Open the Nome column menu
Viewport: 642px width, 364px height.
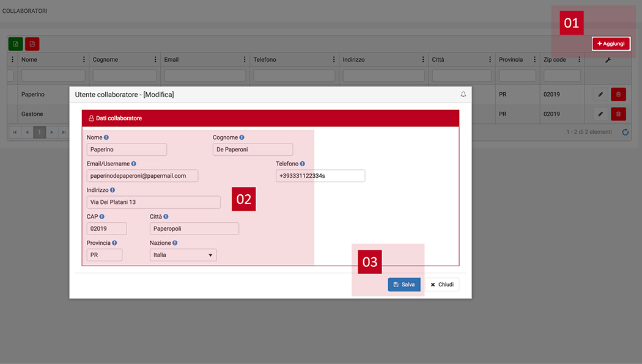pos(84,60)
